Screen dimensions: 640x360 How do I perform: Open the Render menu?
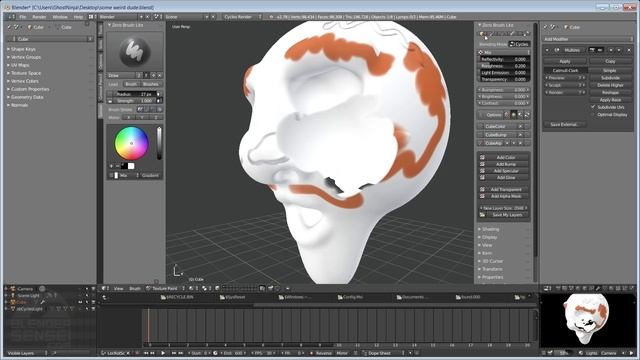pyautogui.click(x=39, y=17)
